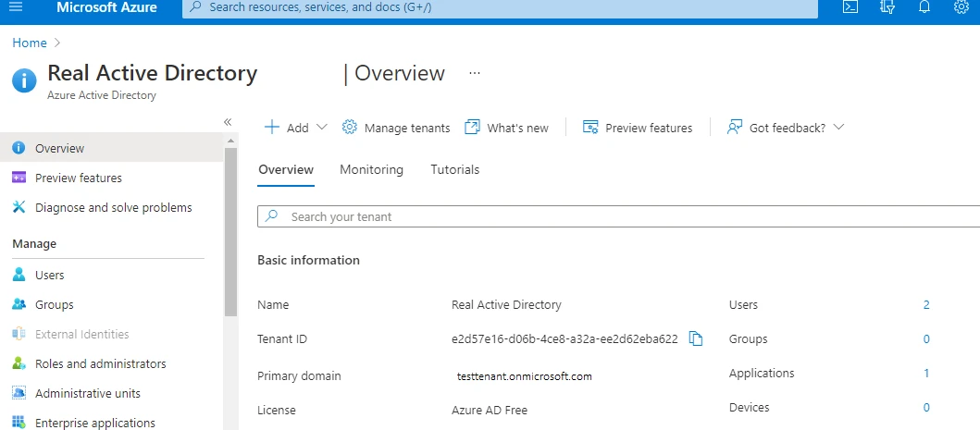Select Preview features in left menu

pos(111,178)
